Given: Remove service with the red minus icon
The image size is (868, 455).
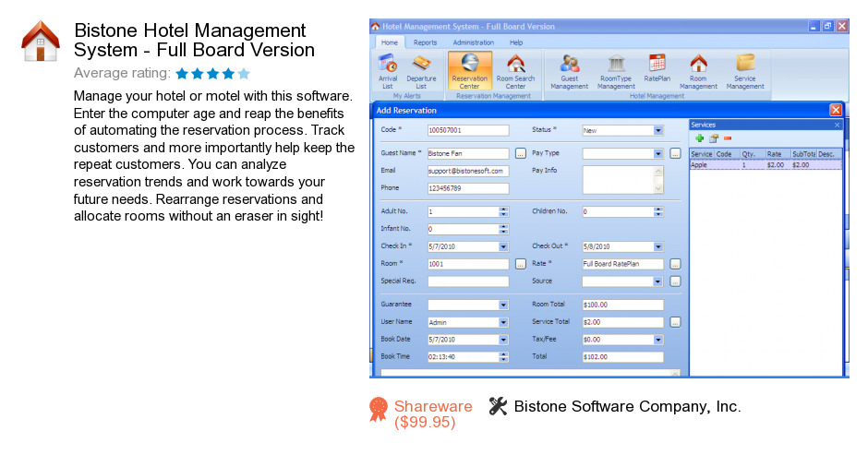Looking at the screenshot, I should (728, 138).
